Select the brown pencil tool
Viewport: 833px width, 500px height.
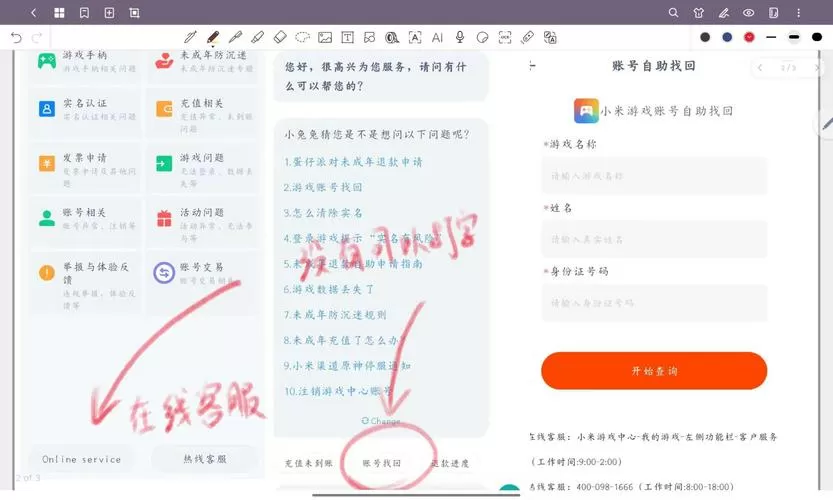tap(213, 36)
